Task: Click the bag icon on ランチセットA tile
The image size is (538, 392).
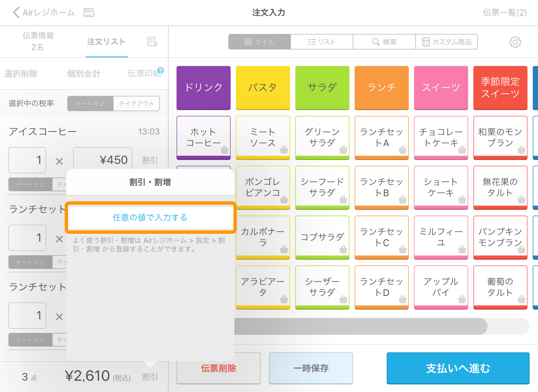Action: pos(403,150)
